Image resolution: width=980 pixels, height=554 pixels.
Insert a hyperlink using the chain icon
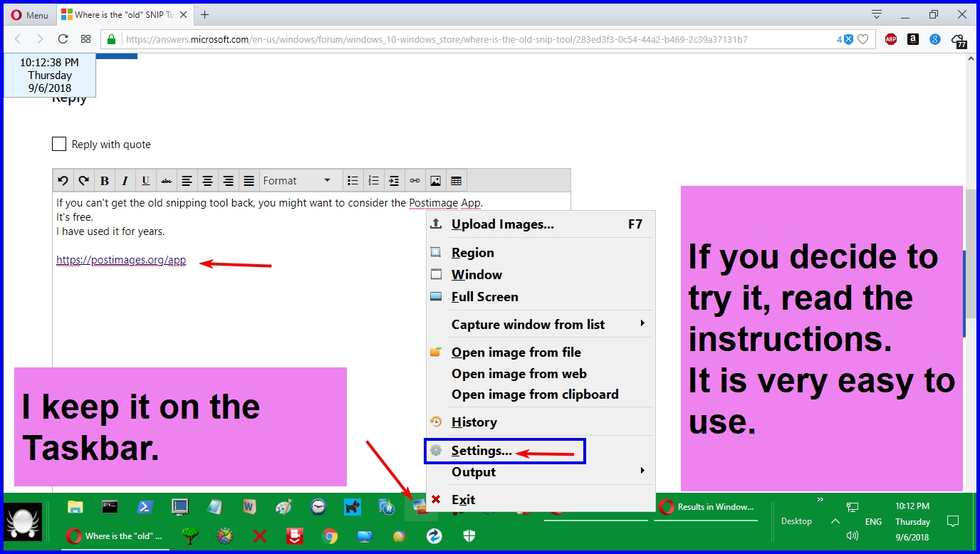[415, 180]
